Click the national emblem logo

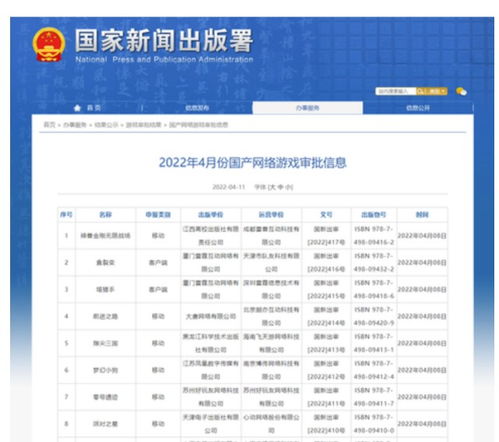[x=49, y=45]
